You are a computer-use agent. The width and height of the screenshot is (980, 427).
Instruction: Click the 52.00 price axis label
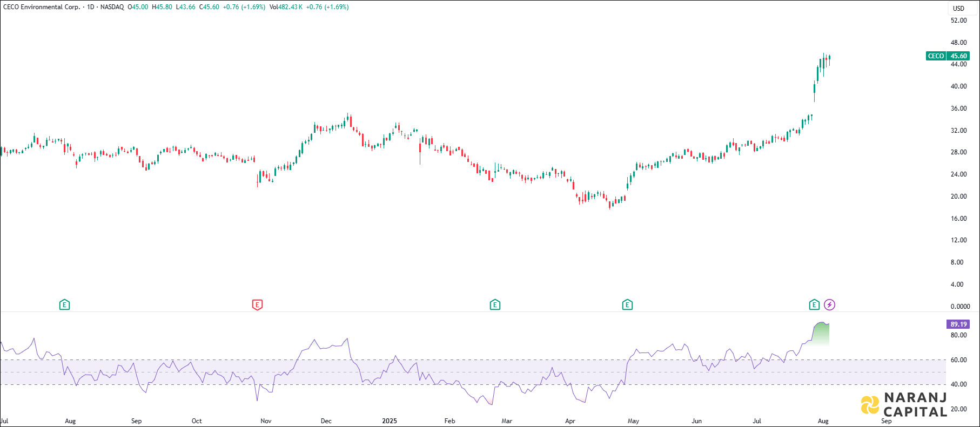coord(959,21)
